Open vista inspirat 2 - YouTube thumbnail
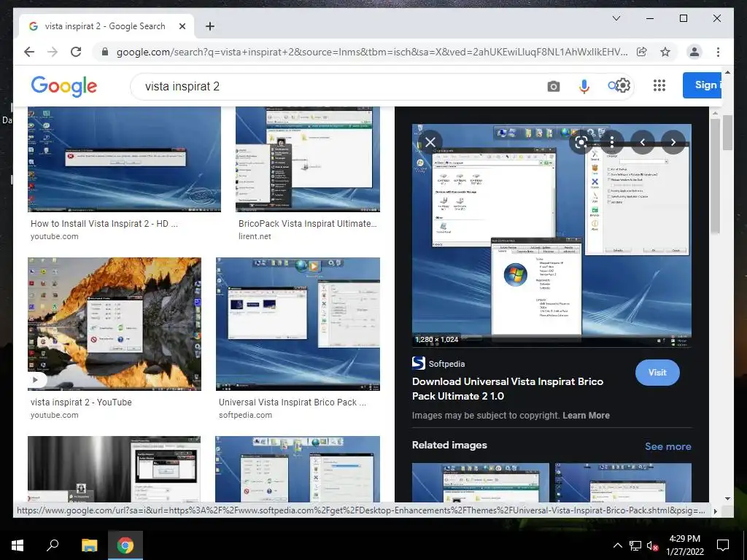 [115, 324]
